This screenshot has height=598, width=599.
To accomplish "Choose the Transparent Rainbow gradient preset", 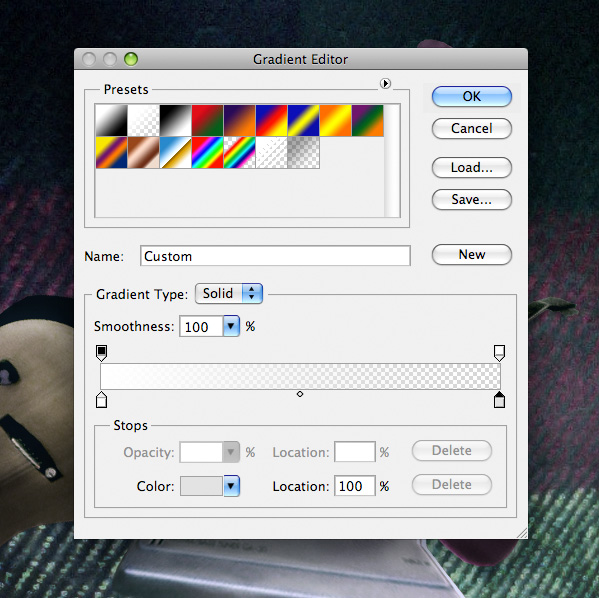I will pyautogui.click(x=240, y=153).
